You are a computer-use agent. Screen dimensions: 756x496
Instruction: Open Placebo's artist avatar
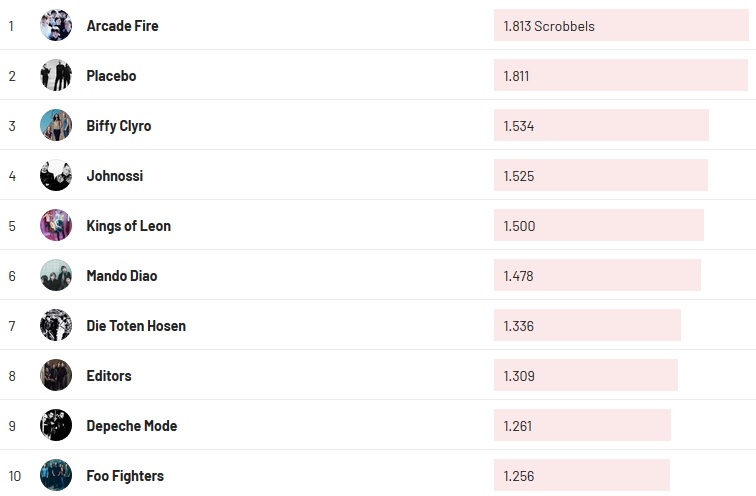pos(56,75)
